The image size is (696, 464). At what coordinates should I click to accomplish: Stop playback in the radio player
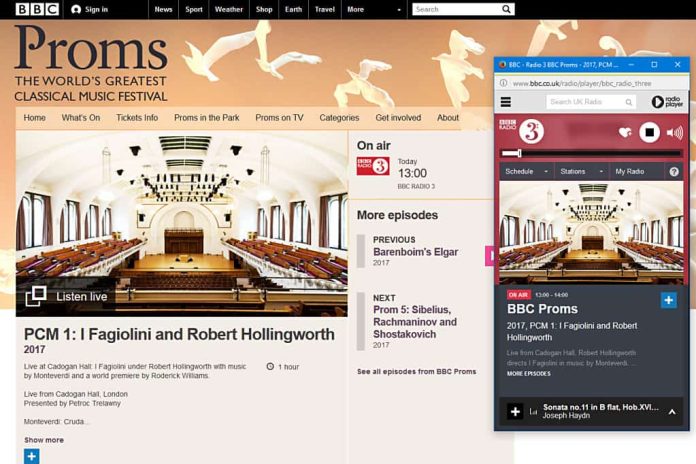point(649,132)
